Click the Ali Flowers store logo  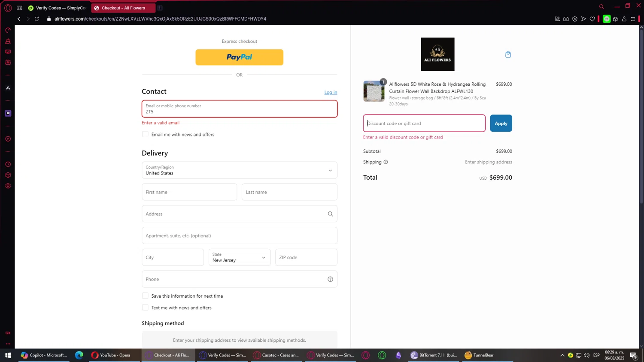[437, 54]
